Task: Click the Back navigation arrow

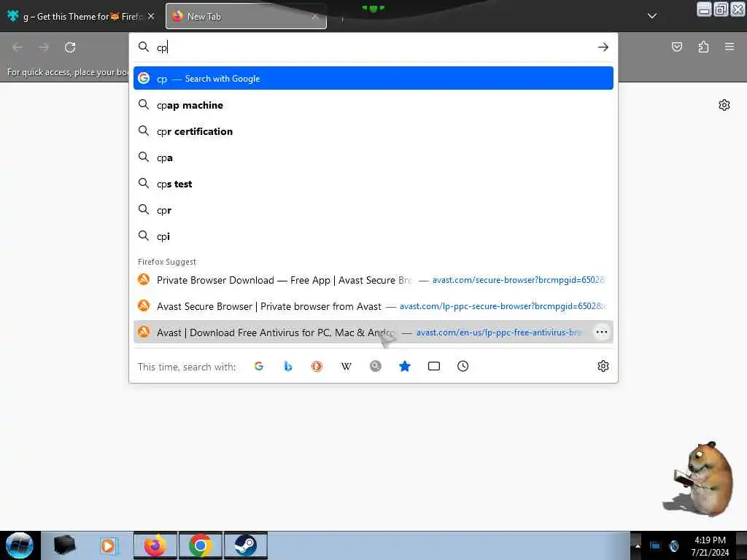Action: pyautogui.click(x=18, y=47)
